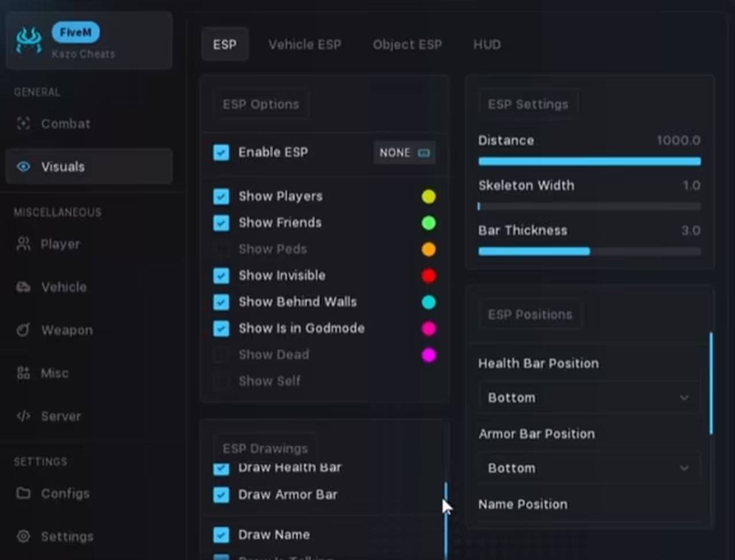Click the Visuals eye icon
735x560 pixels.
[23, 166]
